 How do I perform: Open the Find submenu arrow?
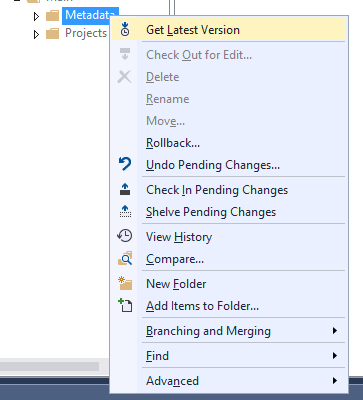pos(335,355)
